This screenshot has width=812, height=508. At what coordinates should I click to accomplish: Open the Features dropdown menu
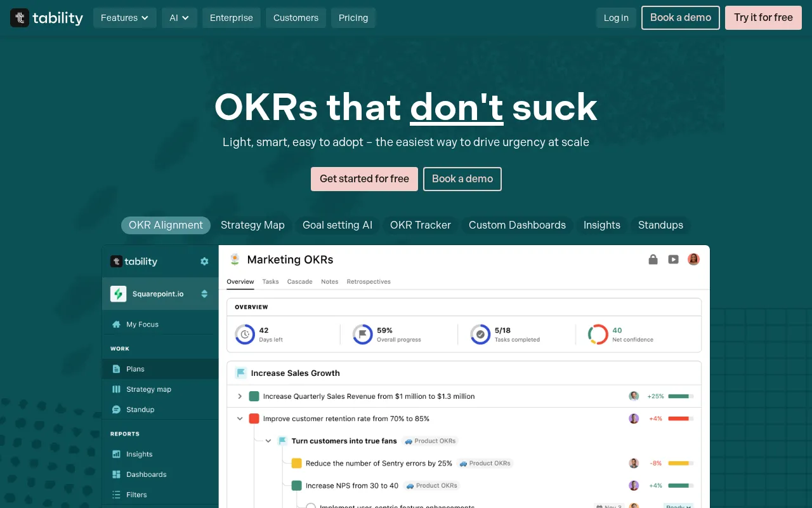click(x=125, y=18)
